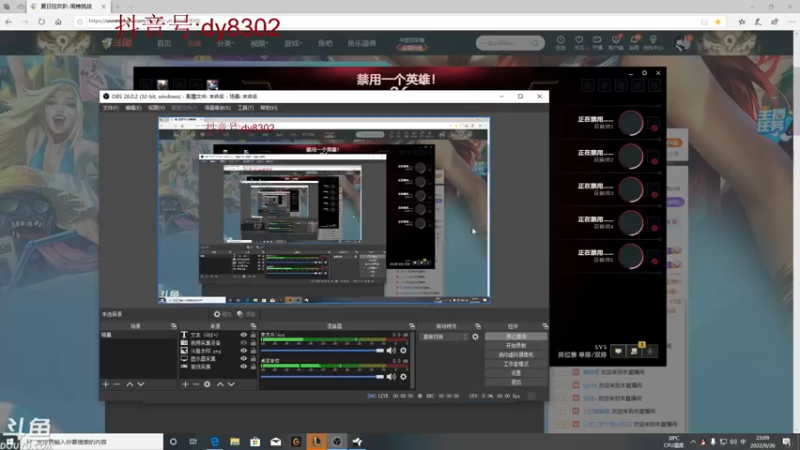Toggle lock on 文本 (GDI+) source
This screenshot has width=800, height=450.
click(x=253, y=335)
